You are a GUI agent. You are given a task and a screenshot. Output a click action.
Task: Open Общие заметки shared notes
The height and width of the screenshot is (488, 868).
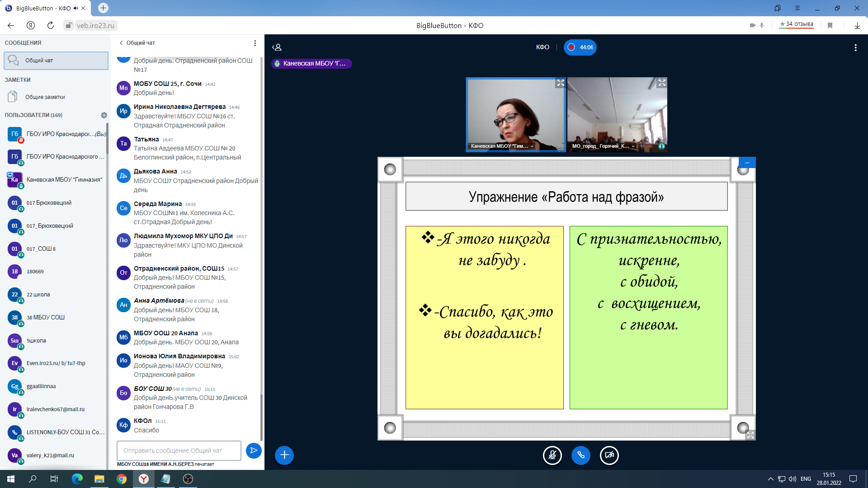click(45, 97)
